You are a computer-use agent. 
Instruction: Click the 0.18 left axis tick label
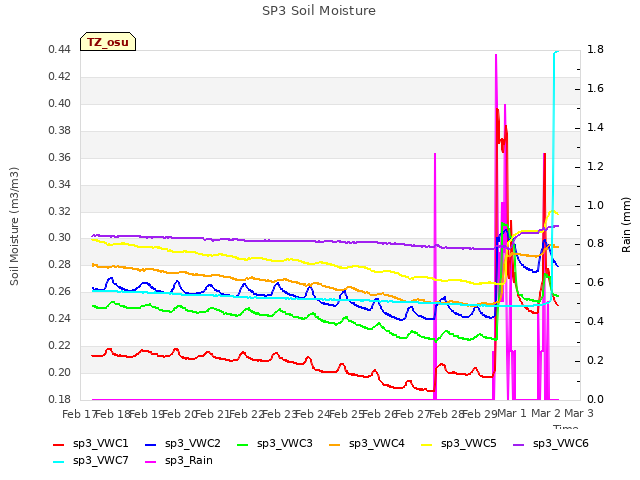coord(60,400)
